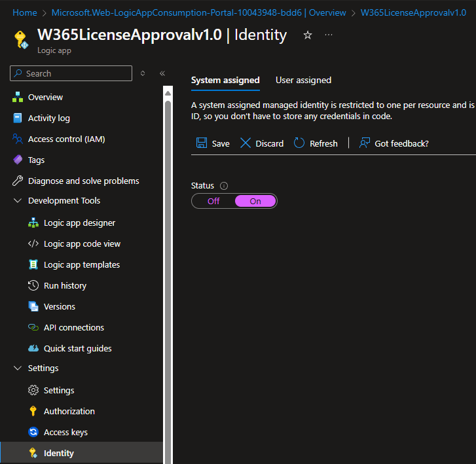Open Logic app templates item
Screen dimensions: 476x464
pyautogui.click(x=81, y=264)
